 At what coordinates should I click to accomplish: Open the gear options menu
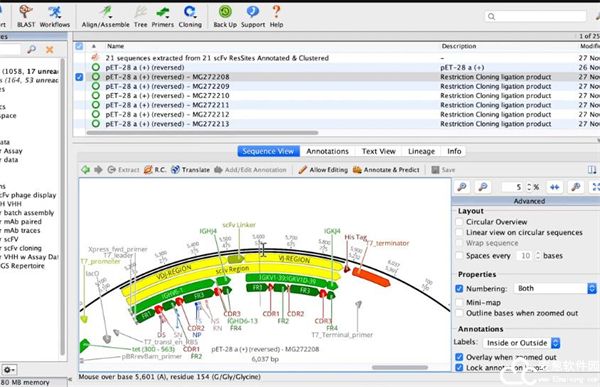point(8,370)
